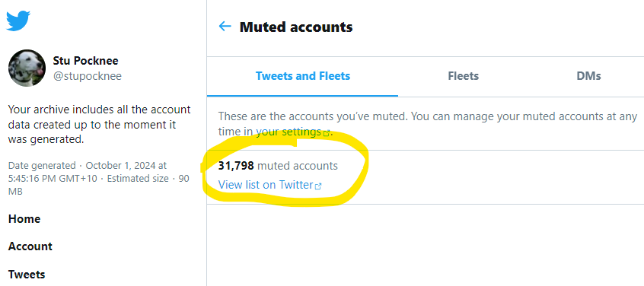This screenshot has height=286, width=644.
Task: Open Home in the sidebar
Action: click(24, 219)
